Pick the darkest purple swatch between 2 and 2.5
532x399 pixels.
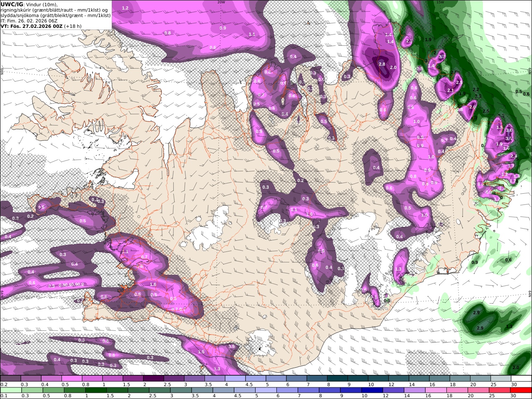(x=153, y=378)
